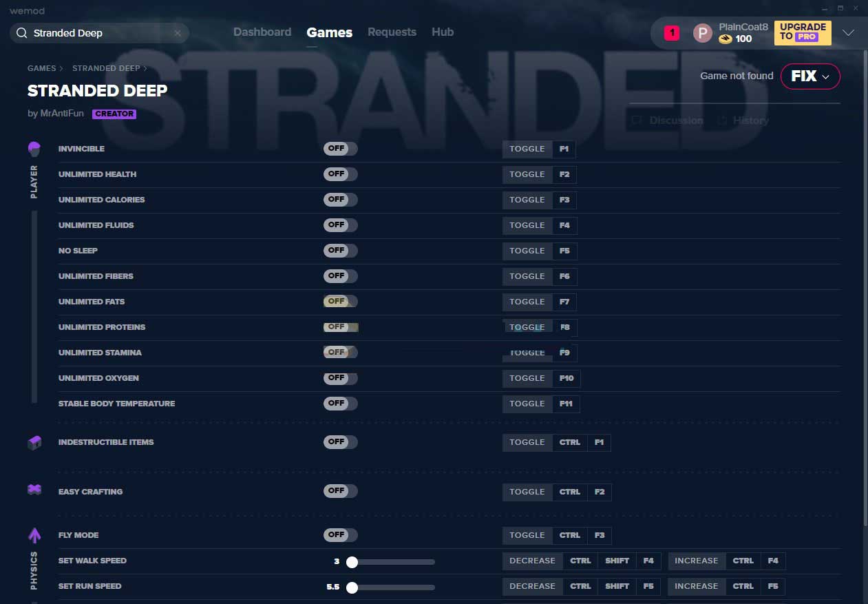Open the FIX dropdown button
This screenshot has width=868, height=604.
click(x=810, y=76)
